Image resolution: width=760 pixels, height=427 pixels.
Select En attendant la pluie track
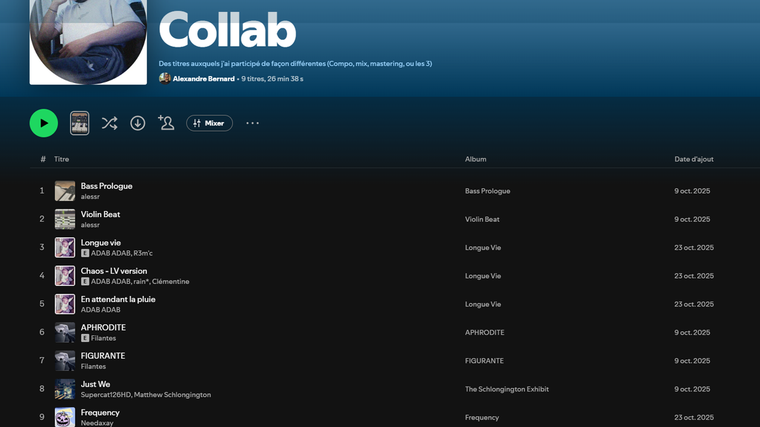(x=118, y=300)
